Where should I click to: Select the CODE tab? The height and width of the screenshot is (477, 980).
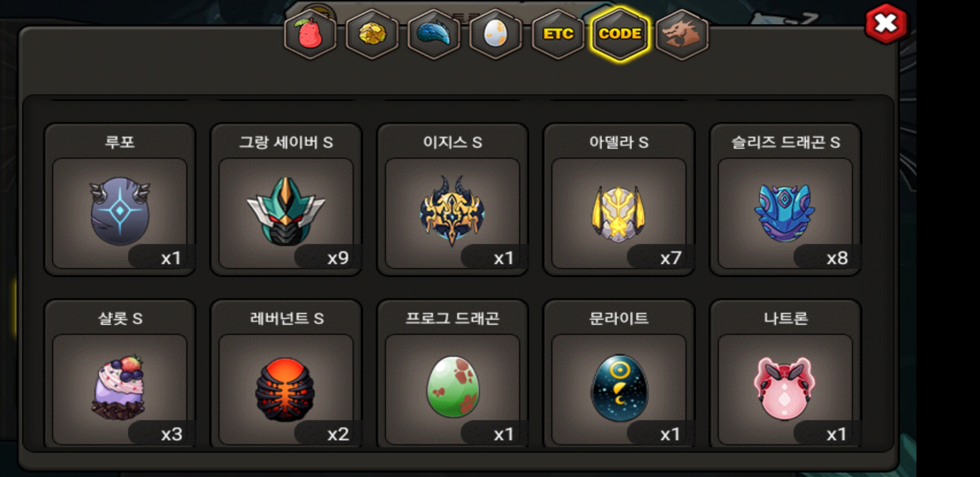(x=620, y=34)
